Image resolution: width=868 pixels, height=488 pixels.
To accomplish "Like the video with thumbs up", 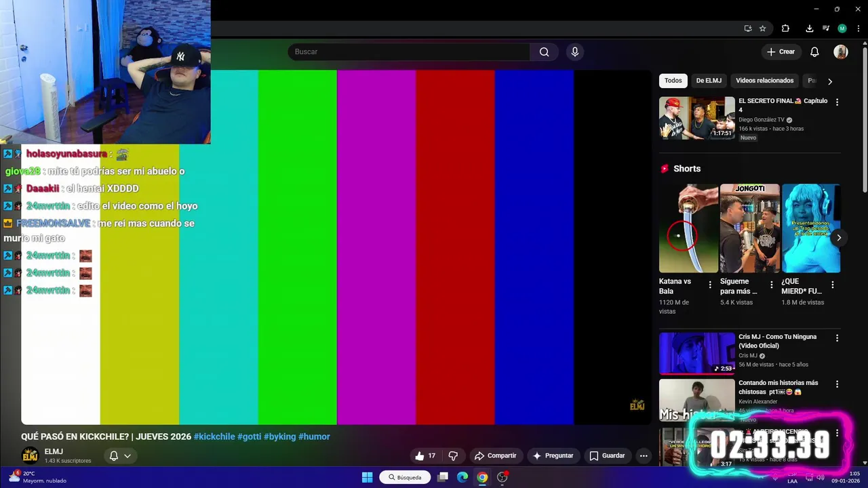I will point(425,455).
